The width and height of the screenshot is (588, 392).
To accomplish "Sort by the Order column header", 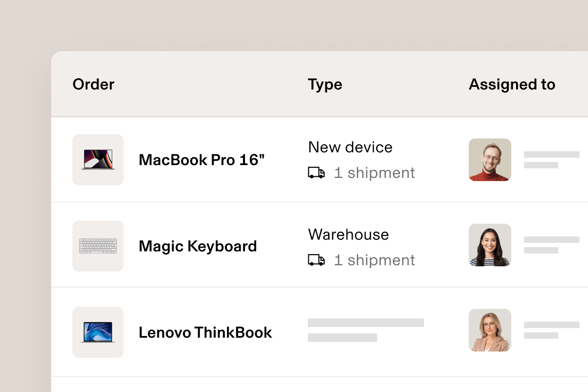I will click(93, 84).
